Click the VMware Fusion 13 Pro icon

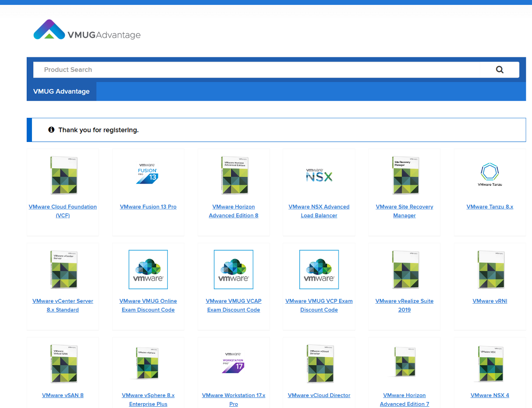tap(148, 173)
